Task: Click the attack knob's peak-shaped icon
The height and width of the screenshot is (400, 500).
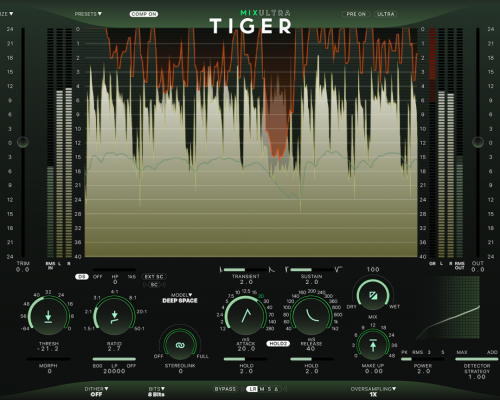Action: [x=246, y=316]
